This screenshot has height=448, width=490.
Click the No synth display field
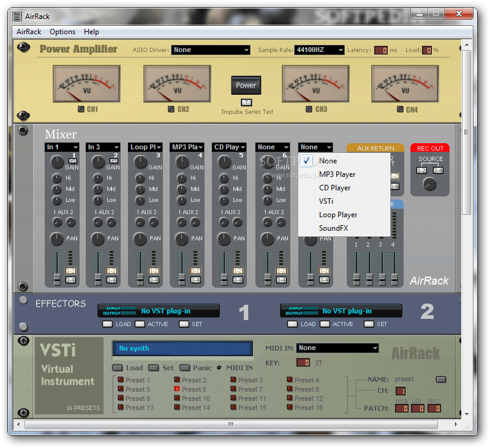tap(183, 348)
